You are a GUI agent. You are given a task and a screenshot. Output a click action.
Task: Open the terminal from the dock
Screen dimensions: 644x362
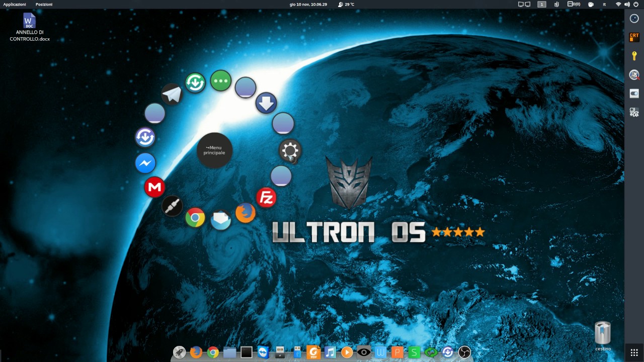[x=246, y=352]
